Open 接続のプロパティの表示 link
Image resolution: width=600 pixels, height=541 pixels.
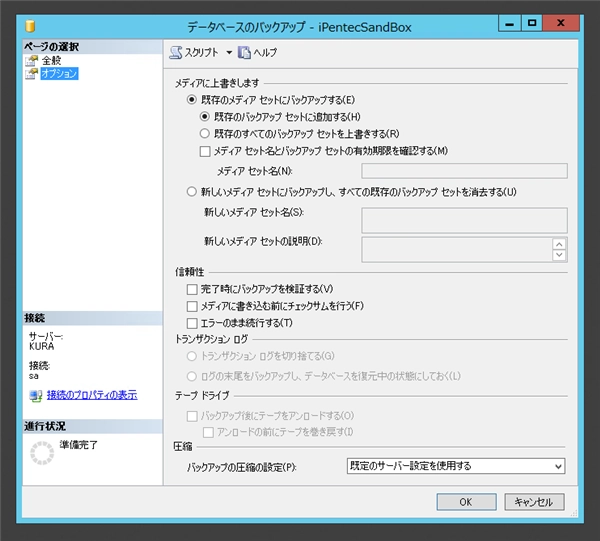point(92,395)
